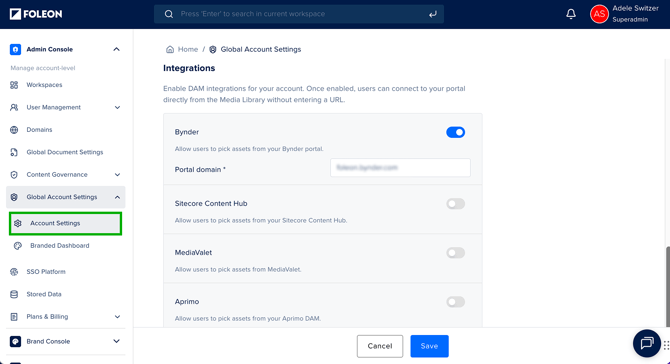Click the Save button
Image resolution: width=670 pixels, height=364 pixels.
[429, 346]
